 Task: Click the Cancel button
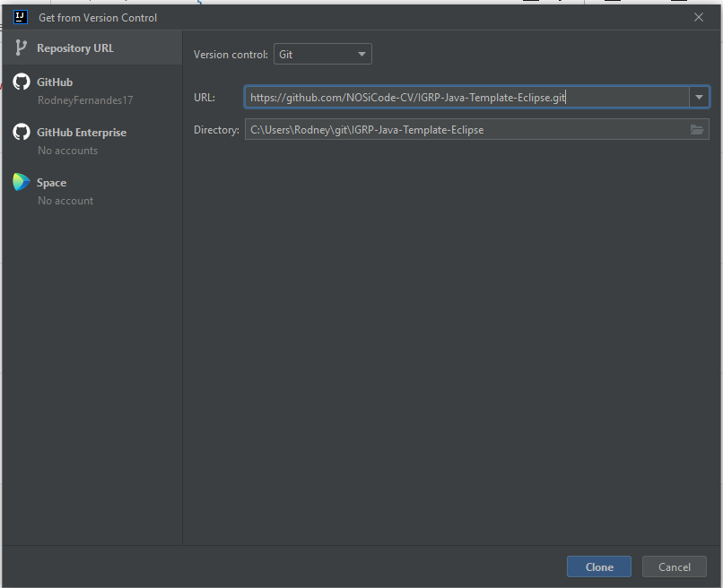point(675,566)
